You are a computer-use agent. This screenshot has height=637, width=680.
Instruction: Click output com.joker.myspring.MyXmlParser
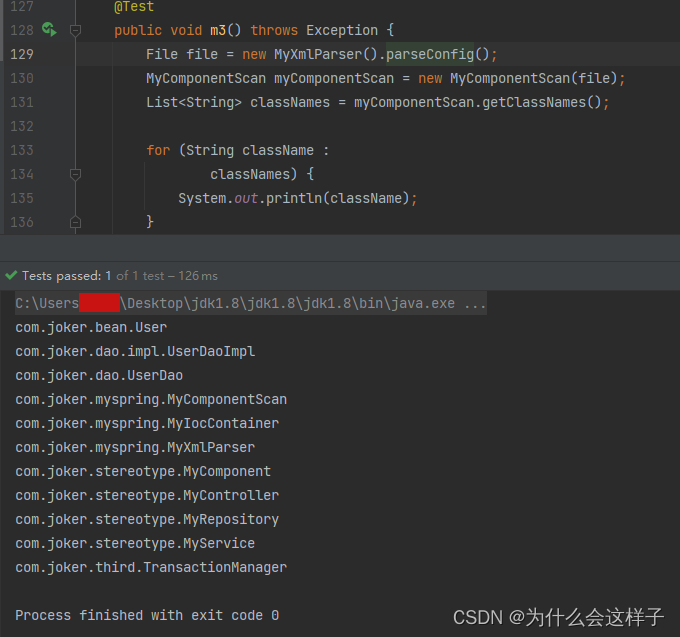coord(135,448)
